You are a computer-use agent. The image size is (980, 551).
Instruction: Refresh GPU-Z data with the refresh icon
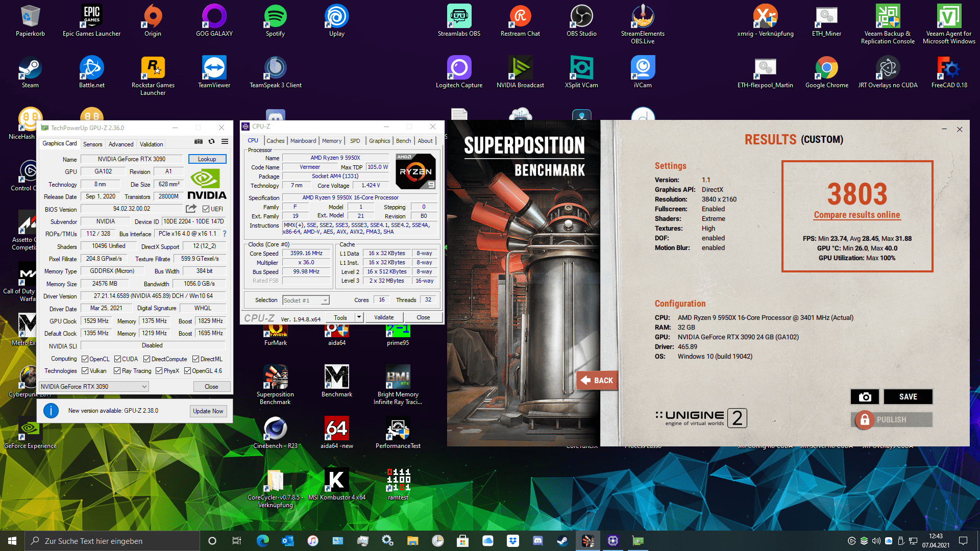211,141
